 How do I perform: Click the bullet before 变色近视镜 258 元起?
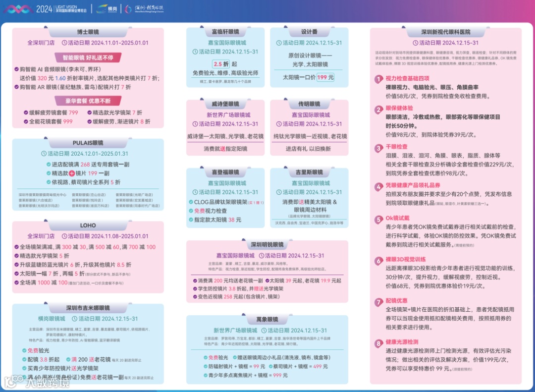click(195, 297)
